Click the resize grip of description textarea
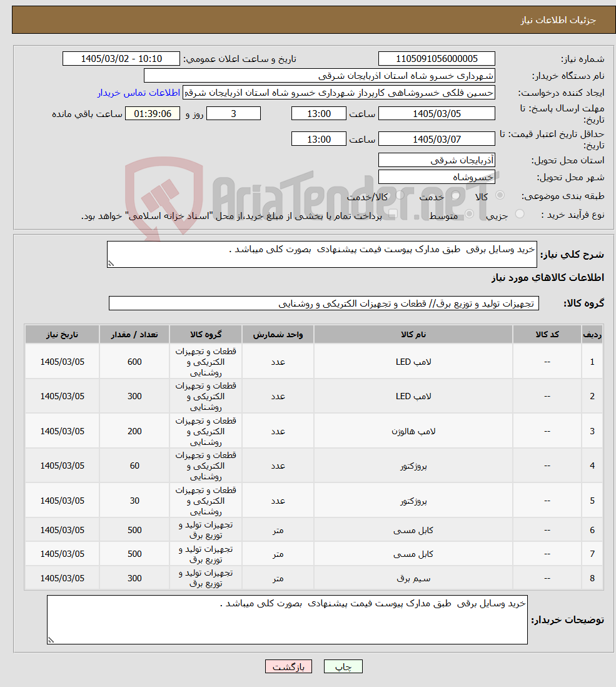 111,264
